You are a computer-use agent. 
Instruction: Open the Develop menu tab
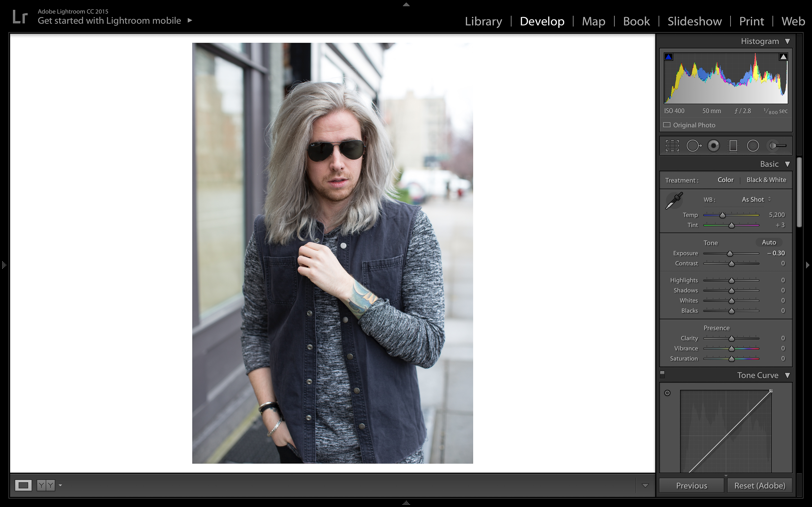point(541,21)
